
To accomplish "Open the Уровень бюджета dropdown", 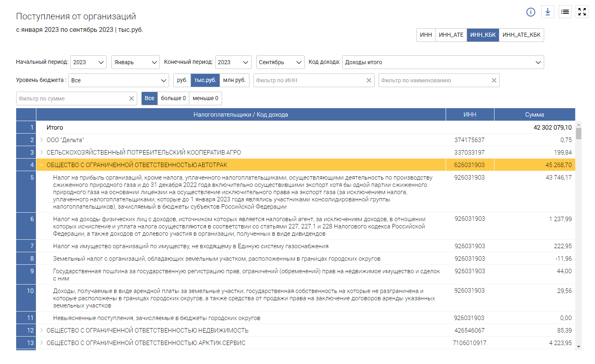I will coord(118,80).
